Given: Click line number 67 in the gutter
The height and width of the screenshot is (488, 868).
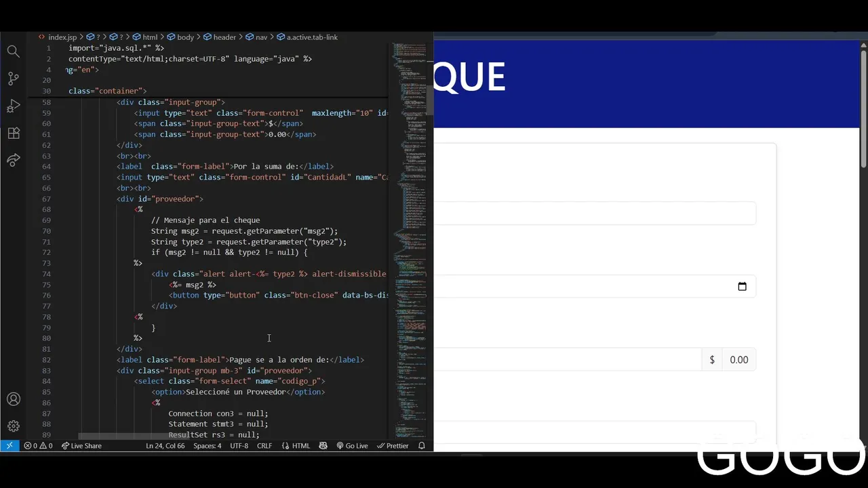Looking at the screenshot, I should pos(46,199).
